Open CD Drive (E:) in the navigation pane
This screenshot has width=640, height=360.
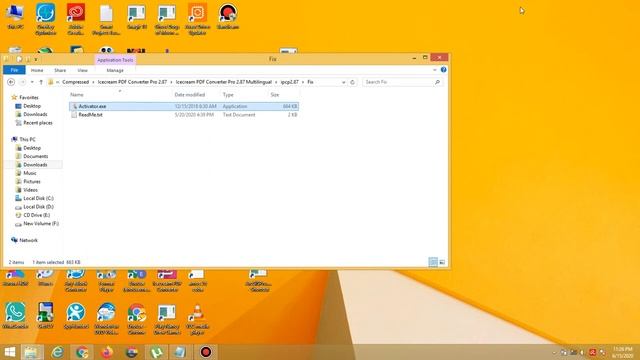[36, 215]
